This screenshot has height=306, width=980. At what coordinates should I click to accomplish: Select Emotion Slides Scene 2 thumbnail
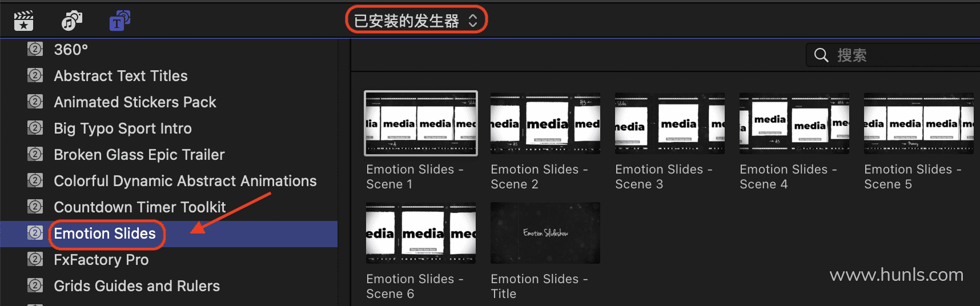coord(545,123)
